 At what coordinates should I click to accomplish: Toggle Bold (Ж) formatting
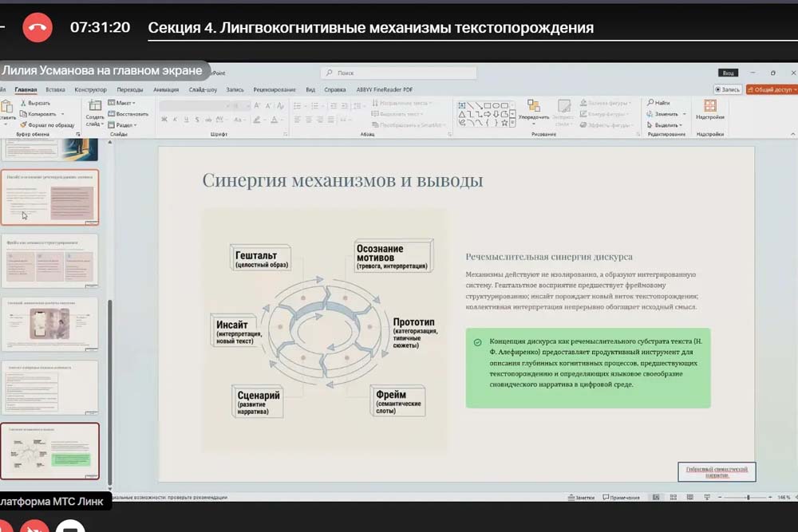(164, 120)
